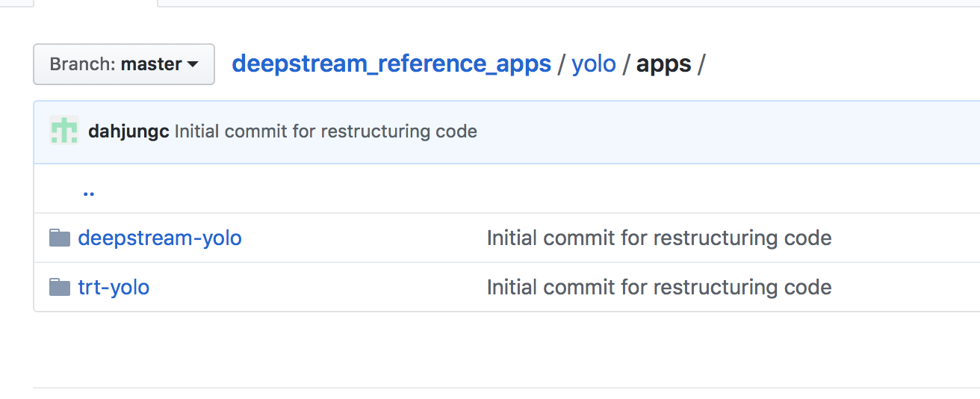Image resolution: width=980 pixels, height=399 pixels.
Task: View commit message in deepstream-yolo row
Action: tap(659, 238)
